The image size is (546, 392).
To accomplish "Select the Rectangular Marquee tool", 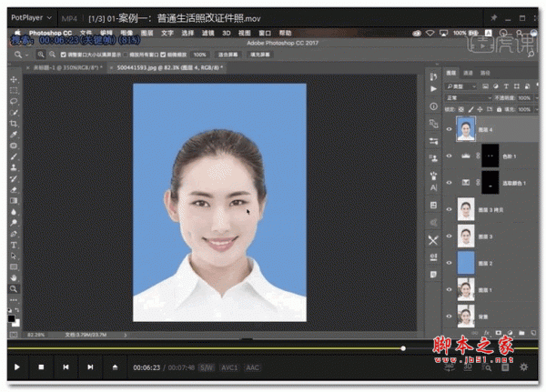I will click(14, 91).
